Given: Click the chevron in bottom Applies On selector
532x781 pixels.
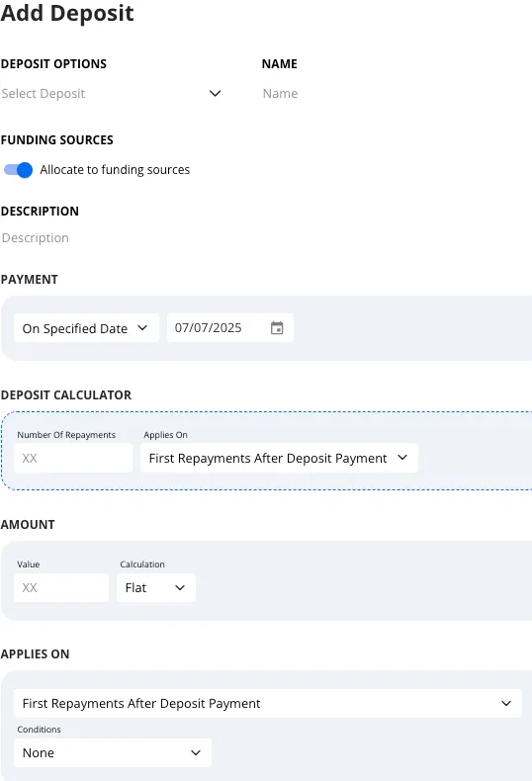Looking at the screenshot, I should (506, 703).
